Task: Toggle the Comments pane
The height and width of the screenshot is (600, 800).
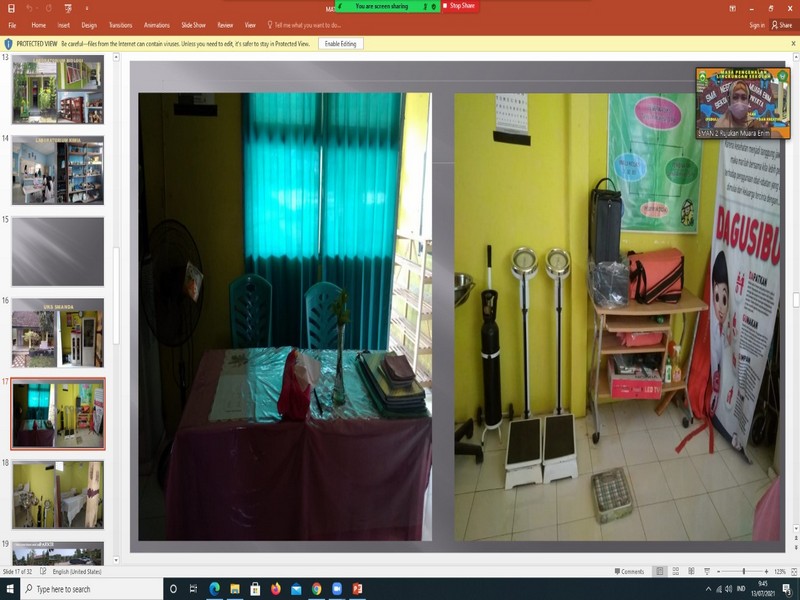Action: pyautogui.click(x=633, y=571)
